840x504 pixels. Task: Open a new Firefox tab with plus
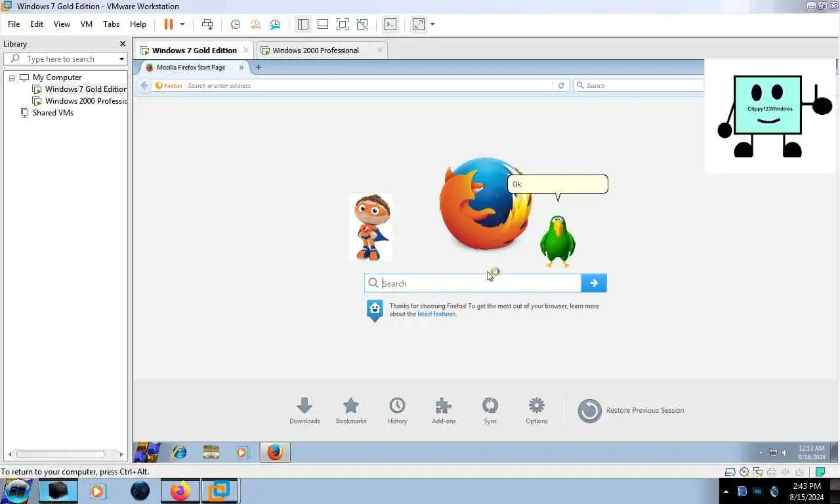pyautogui.click(x=259, y=68)
